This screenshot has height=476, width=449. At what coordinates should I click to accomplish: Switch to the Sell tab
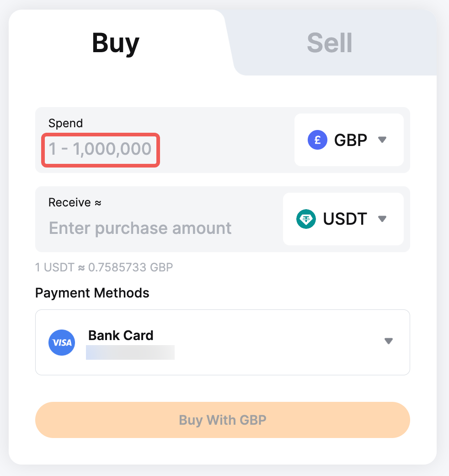[x=329, y=43]
